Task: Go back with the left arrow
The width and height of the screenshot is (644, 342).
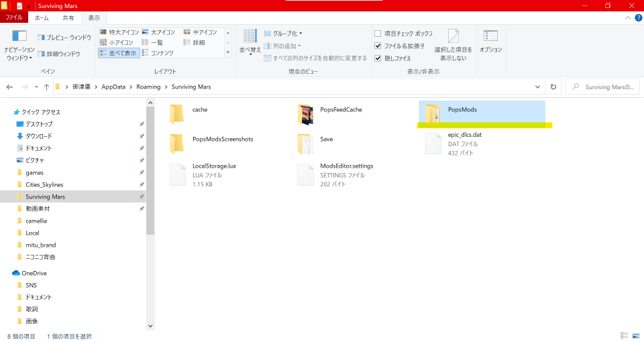Action: (10, 87)
